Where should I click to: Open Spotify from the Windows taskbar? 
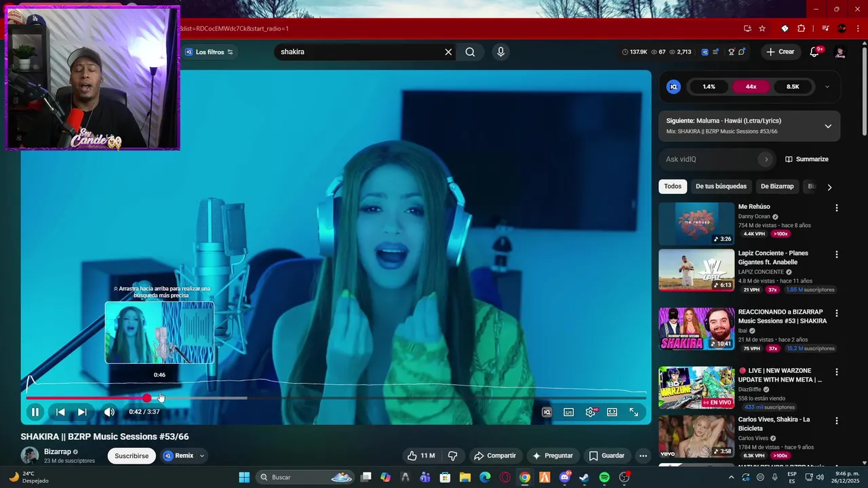604,477
